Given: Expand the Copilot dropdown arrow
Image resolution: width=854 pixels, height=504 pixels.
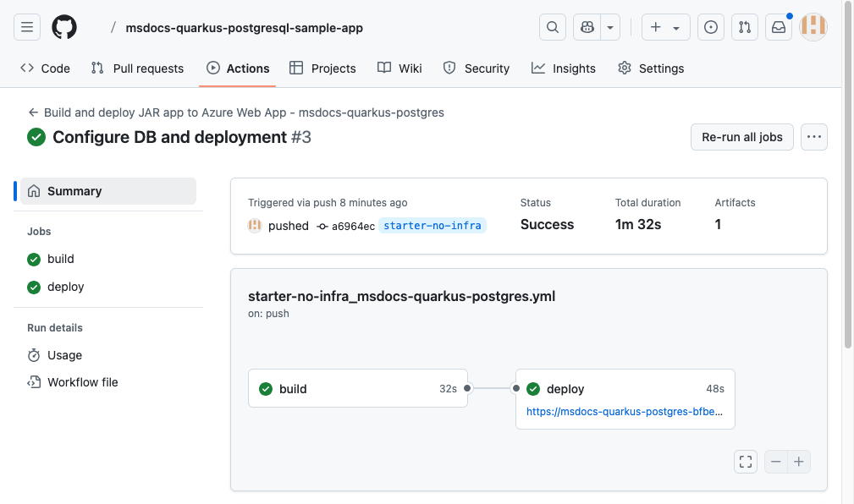Looking at the screenshot, I should [x=610, y=27].
